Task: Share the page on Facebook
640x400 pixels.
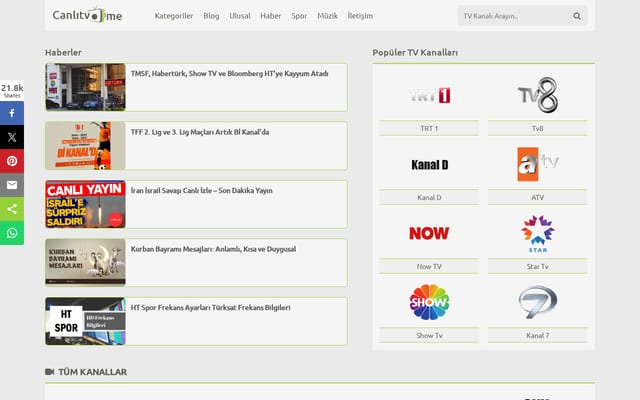Action: (x=12, y=113)
